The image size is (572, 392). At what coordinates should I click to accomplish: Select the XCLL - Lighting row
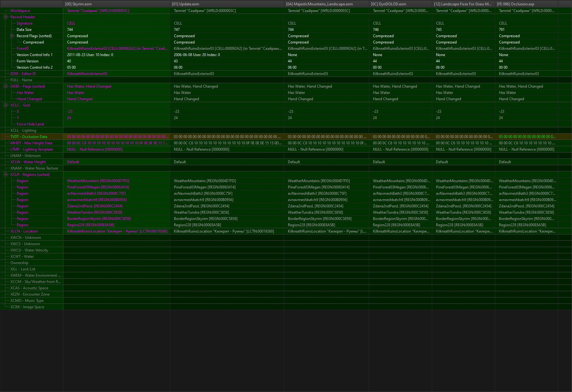pos(23,130)
